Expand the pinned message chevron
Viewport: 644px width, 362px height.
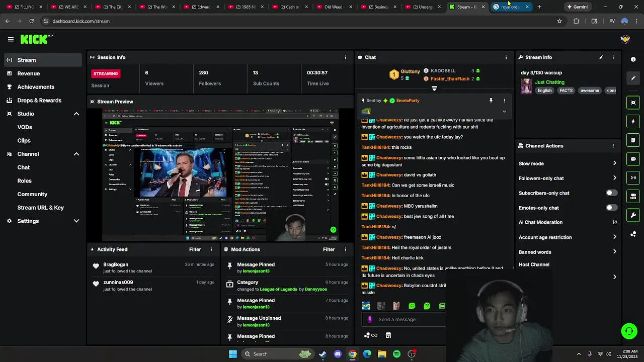pyautogui.click(x=504, y=111)
